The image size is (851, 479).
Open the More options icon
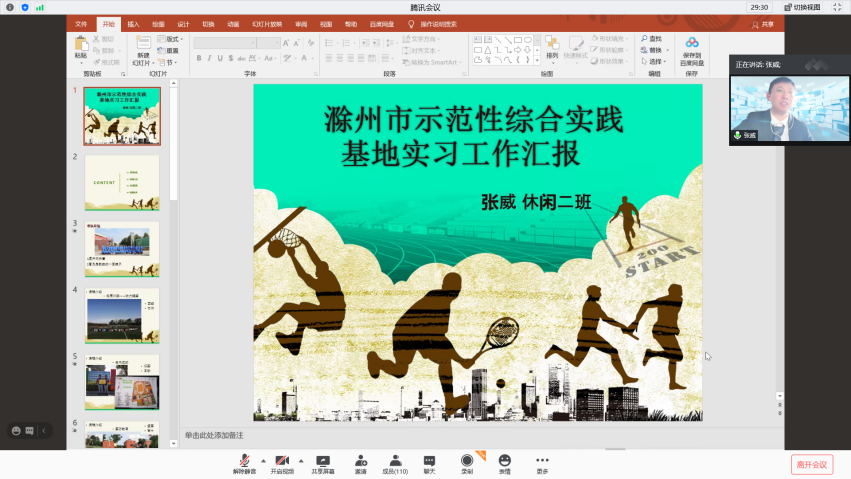pos(542,461)
